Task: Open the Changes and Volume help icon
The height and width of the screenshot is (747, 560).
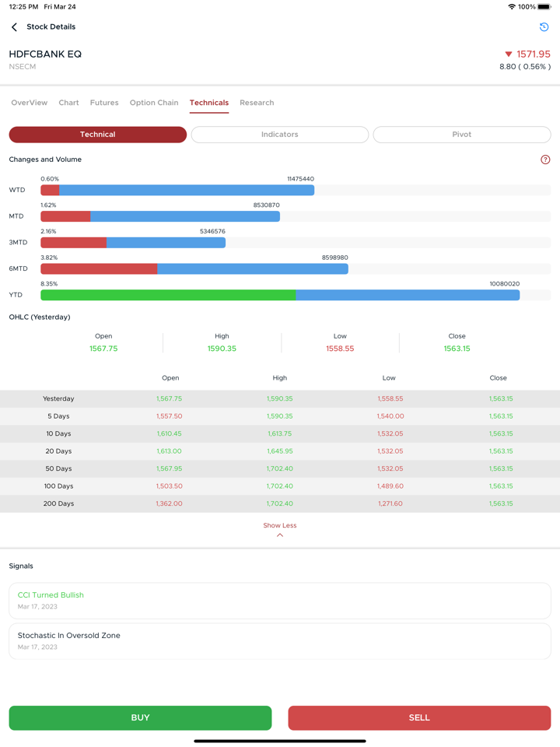Action: (x=545, y=160)
